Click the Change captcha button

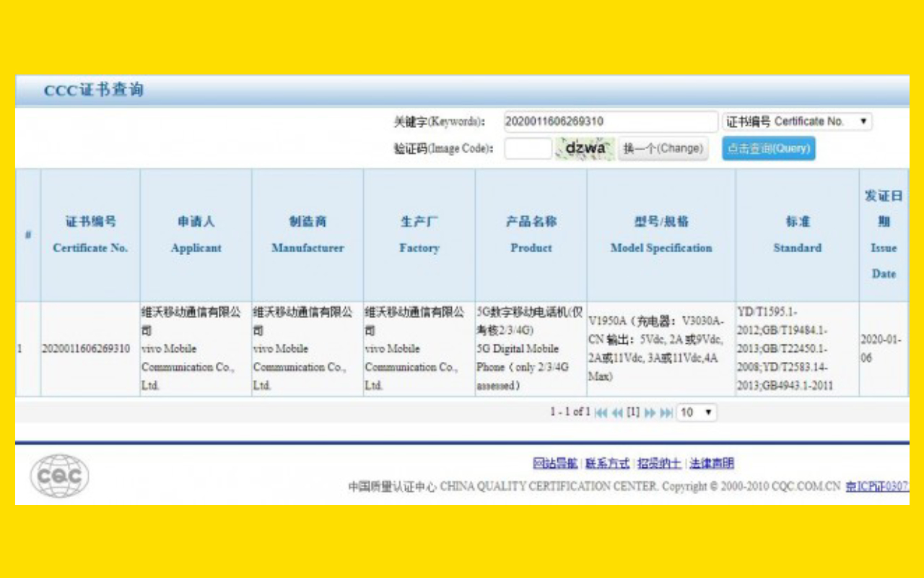[x=663, y=148]
